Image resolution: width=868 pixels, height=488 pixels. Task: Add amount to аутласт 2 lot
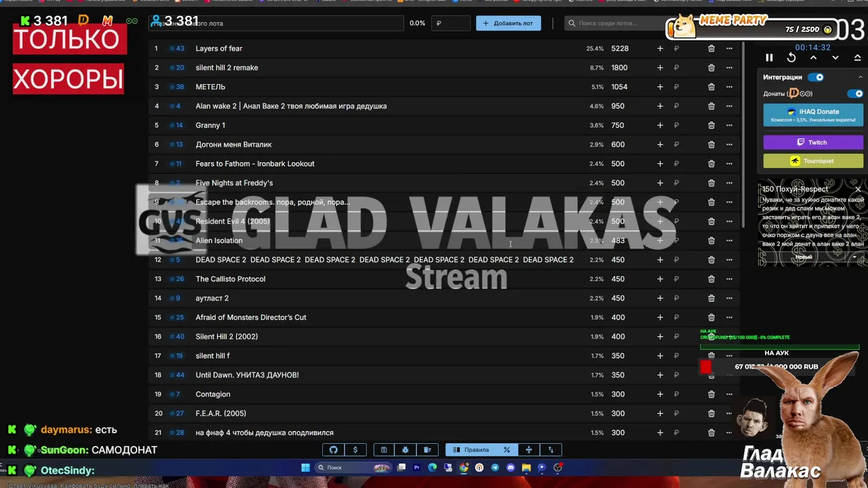(x=660, y=298)
